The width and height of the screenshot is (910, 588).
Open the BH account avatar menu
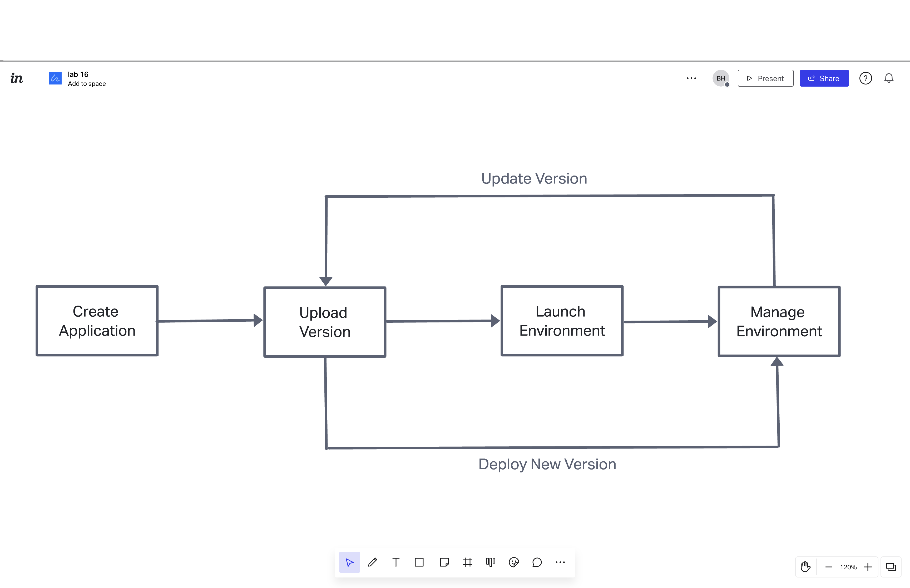pyautogui.click(x=721, y=78)
